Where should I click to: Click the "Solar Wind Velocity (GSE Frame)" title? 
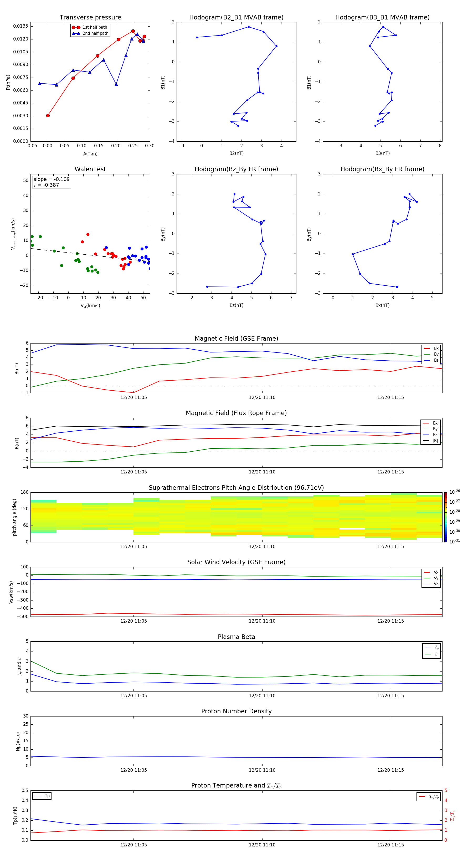click(x=236, y=562)
